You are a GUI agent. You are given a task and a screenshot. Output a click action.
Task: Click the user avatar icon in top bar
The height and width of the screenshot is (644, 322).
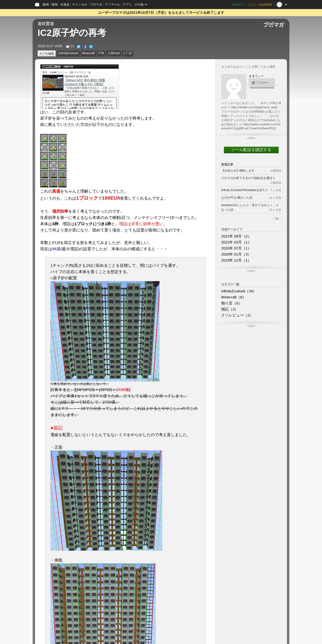pos(279,5)
